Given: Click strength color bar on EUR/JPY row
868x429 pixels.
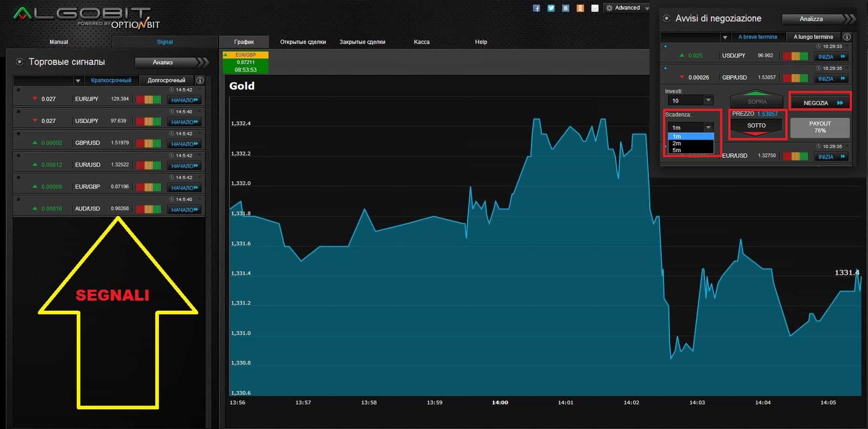Looking at the screenshot, I should [148, 99].
